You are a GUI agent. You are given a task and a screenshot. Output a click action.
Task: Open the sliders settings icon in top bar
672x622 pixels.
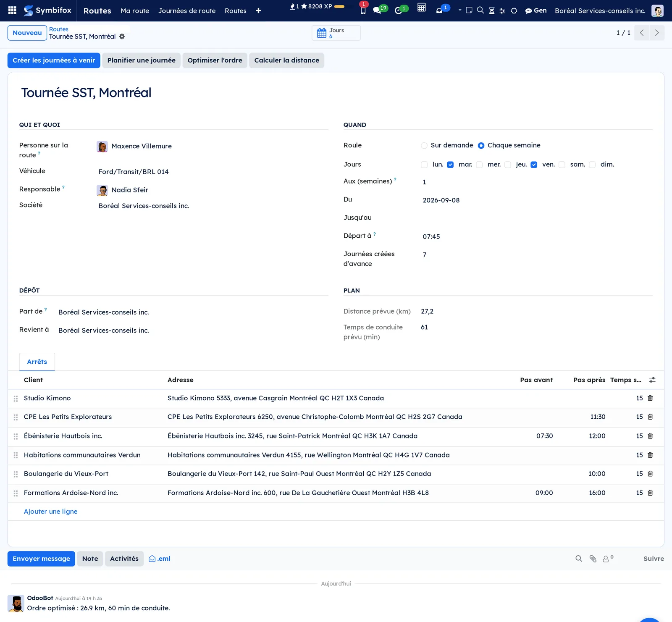tap(502, 10)
